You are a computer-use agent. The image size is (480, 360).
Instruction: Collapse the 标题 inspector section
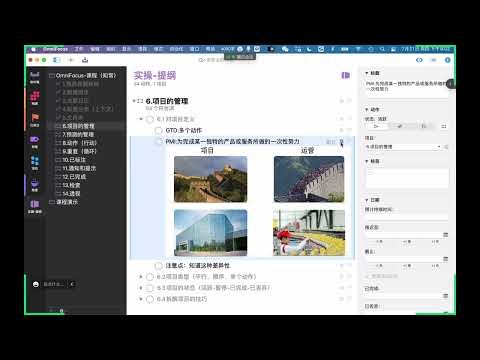click(367, 73)
